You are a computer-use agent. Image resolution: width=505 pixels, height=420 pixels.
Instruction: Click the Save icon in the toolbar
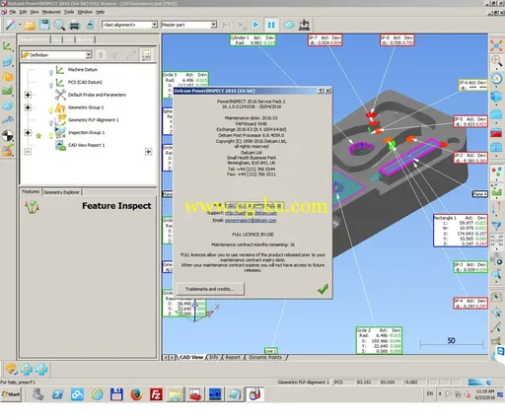(x=44, y=25)
